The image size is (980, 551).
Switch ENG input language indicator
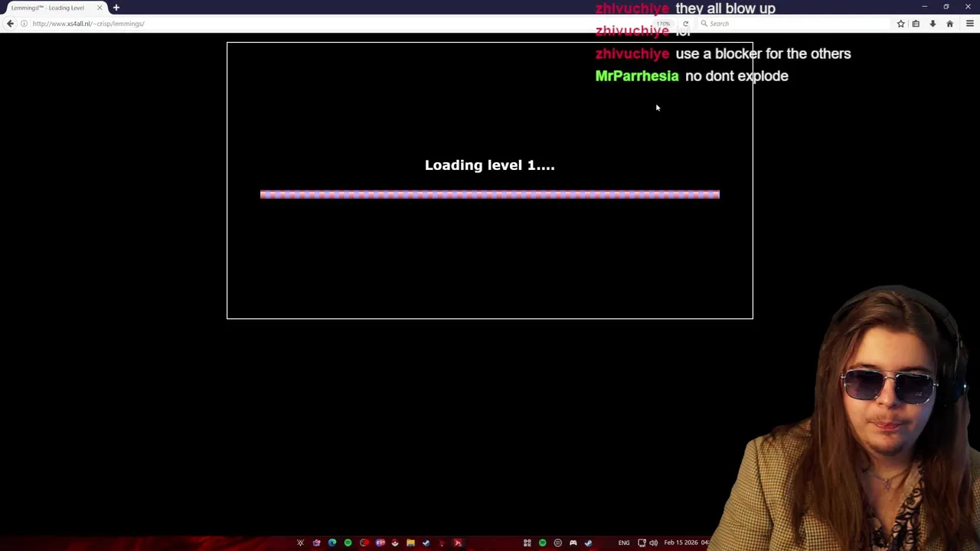click(x=624, y=543)
